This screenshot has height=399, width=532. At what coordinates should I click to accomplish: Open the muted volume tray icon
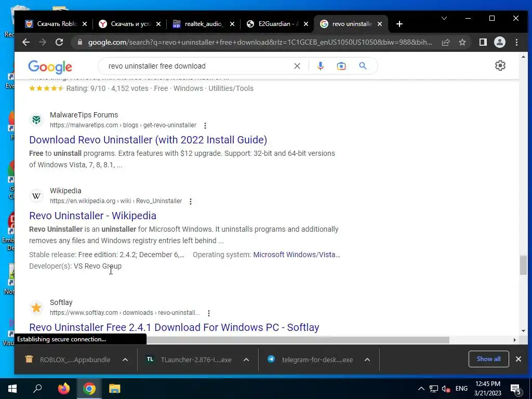tap(446, 389)
